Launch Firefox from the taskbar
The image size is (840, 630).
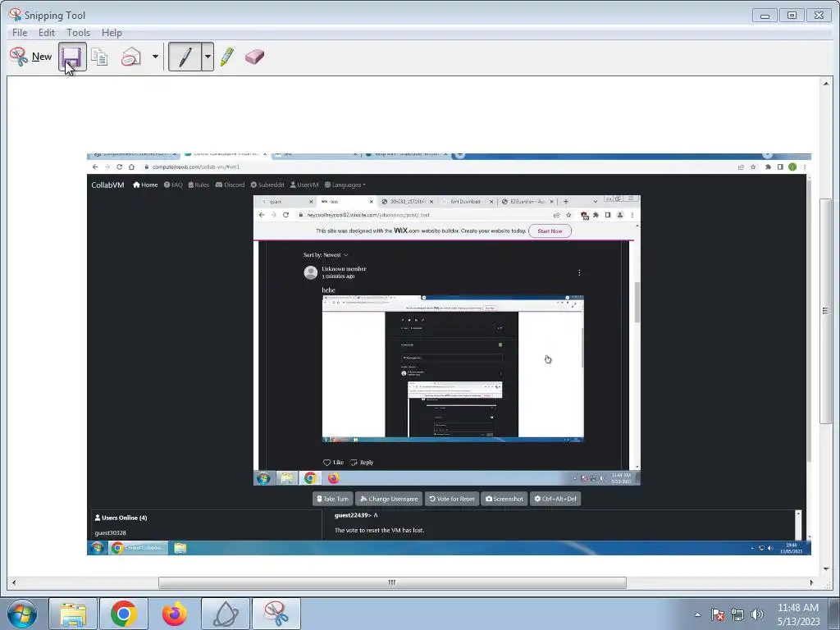pos(175,614)
